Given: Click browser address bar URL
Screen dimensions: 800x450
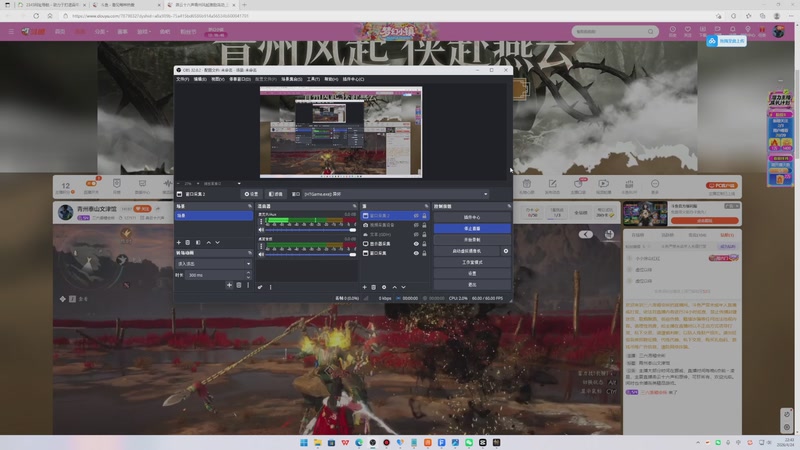Looking at the screenshot, I should click(161, 16).
